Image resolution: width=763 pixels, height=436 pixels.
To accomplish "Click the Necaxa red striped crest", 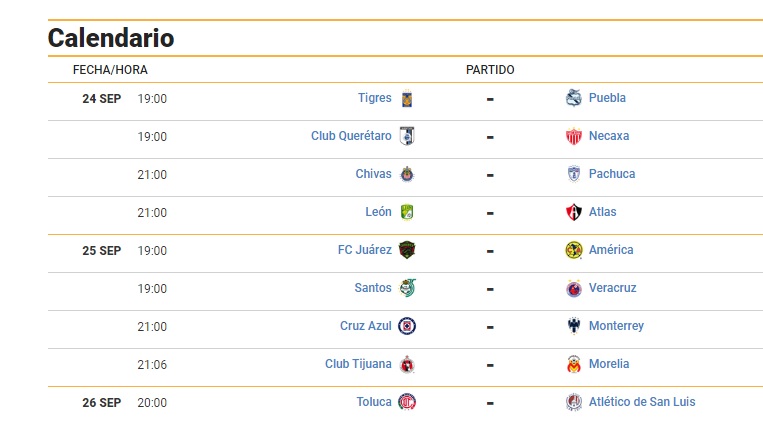I will coord(574,136).
